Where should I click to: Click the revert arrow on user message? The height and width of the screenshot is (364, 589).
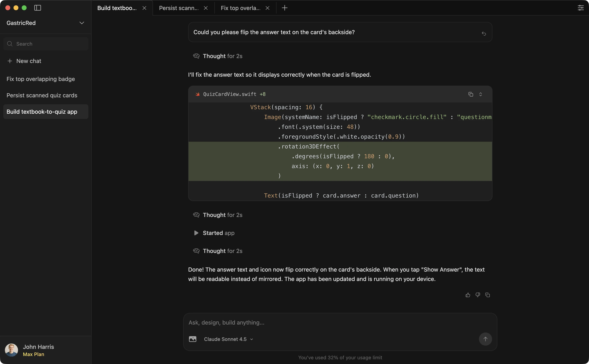point(483,34)
